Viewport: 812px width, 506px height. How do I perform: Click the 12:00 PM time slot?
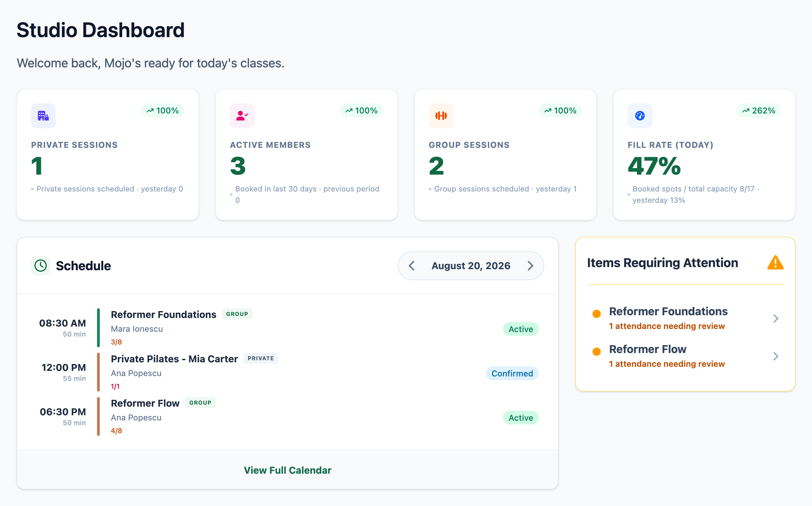point(64,367)
